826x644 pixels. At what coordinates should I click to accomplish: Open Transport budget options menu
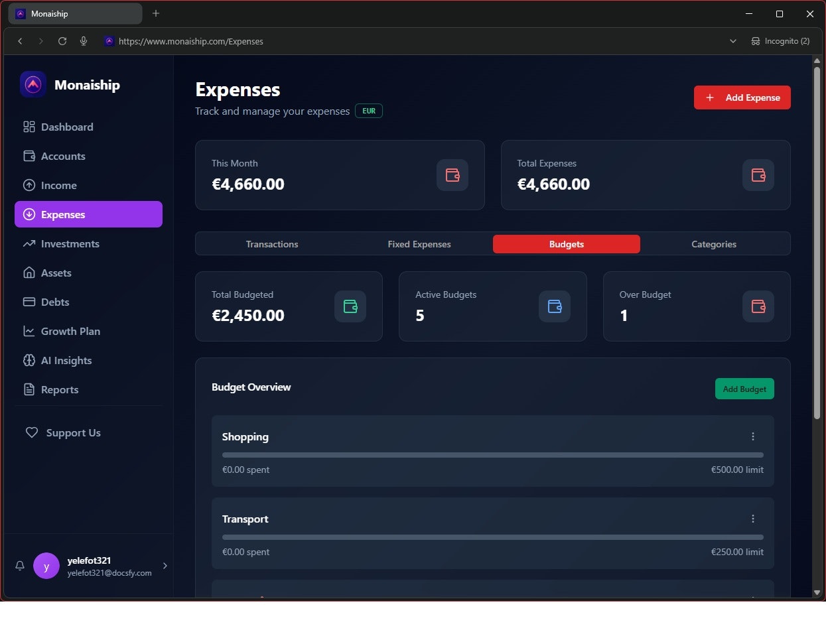pos(753,519)
